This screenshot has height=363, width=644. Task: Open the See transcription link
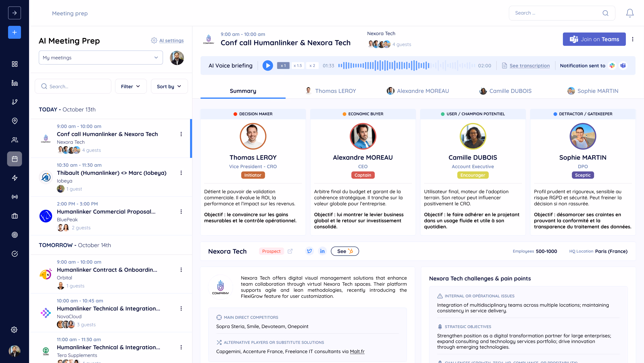pos(529,66)
